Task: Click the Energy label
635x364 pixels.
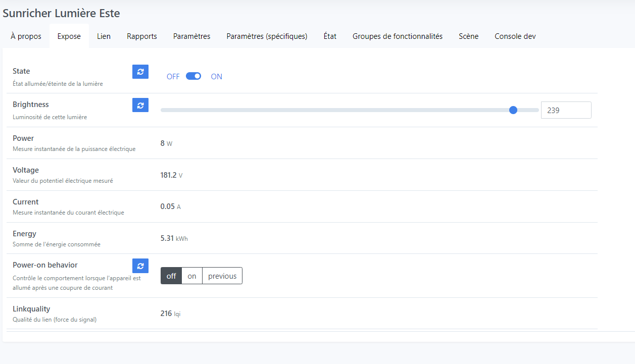Action: (x=24, y=234)
